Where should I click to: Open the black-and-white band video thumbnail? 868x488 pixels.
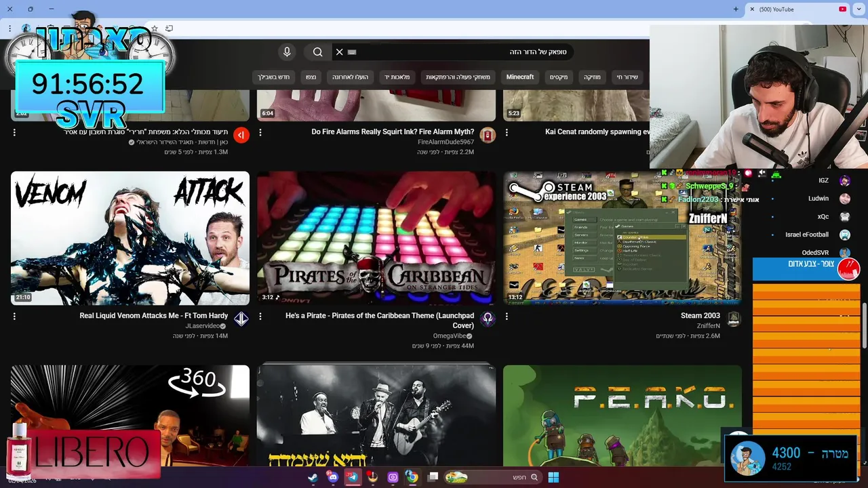tap(376, 415)
